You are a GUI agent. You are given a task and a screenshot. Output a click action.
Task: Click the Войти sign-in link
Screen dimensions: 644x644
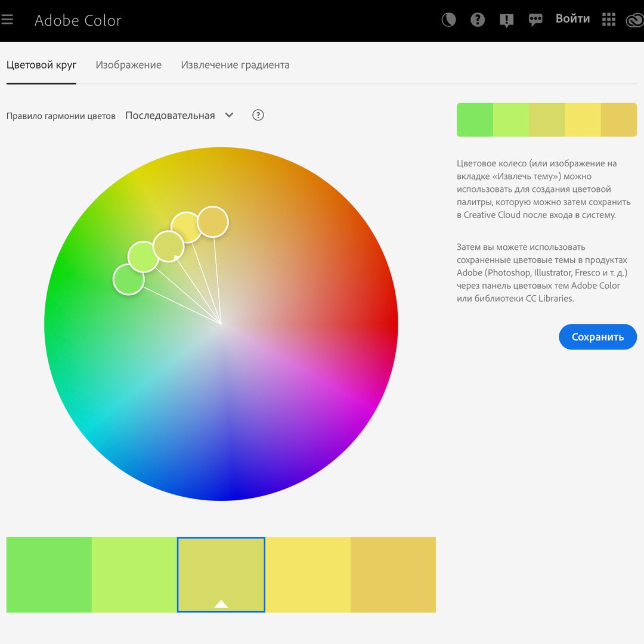click(x=572, y=19)
